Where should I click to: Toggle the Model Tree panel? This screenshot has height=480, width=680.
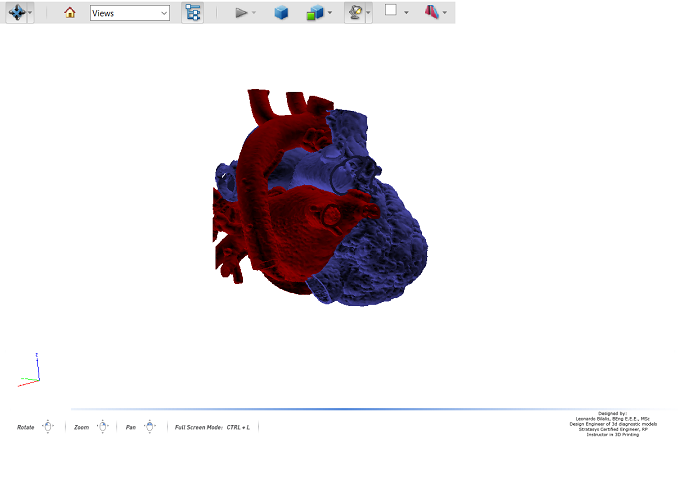coord(193,13)
